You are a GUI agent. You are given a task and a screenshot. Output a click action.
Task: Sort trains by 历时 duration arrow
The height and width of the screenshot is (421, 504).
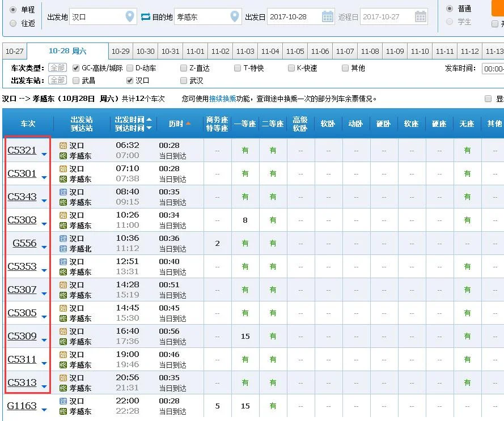pyautogui.click(x=189, y=124)
